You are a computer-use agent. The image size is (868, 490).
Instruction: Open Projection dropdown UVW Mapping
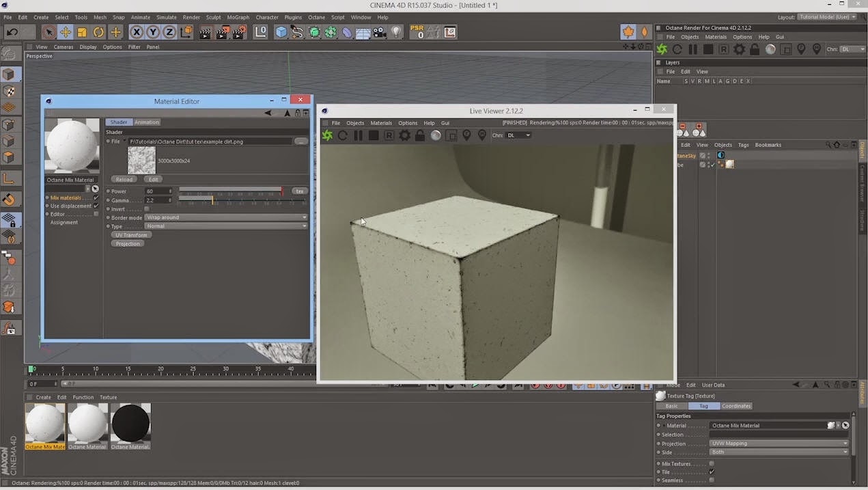coord(779,444)
